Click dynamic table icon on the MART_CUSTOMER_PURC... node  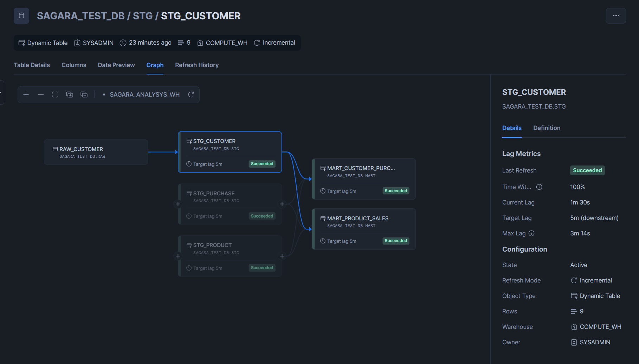(323, 168)
